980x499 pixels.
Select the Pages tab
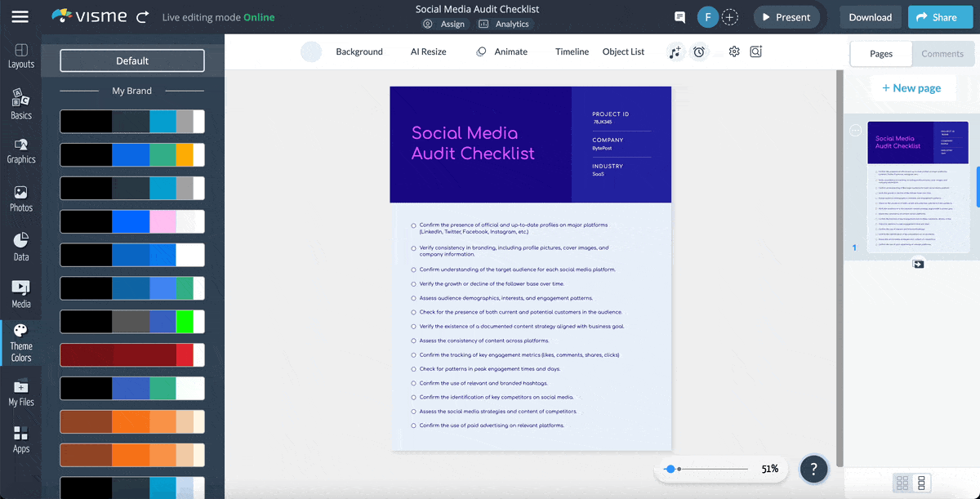tap(880, 54)
